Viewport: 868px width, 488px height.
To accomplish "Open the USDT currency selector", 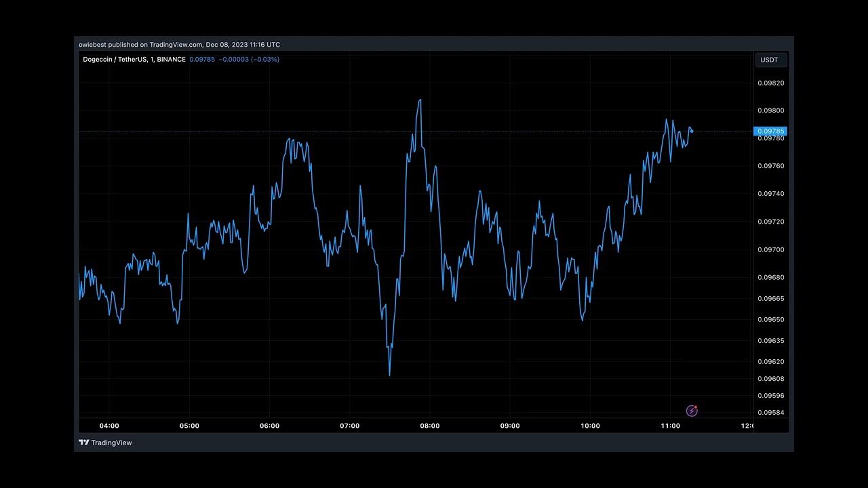I will (x=770, y=60).
